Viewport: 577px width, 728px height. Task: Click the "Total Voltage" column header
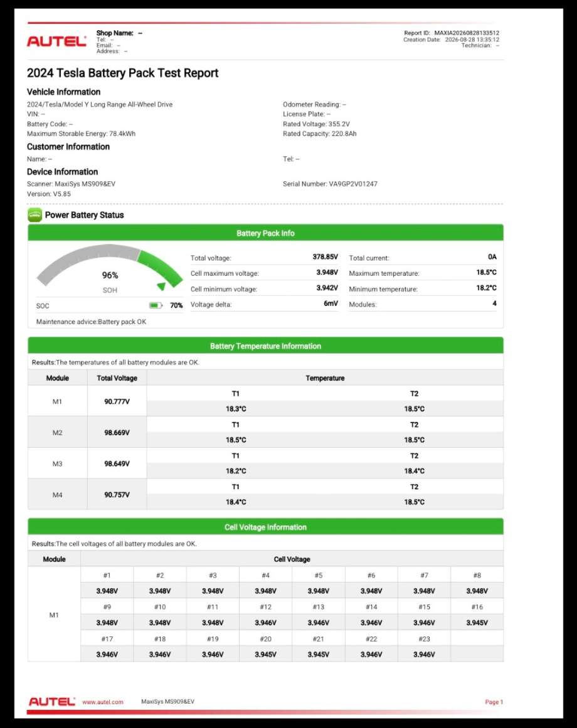[117, 378]
